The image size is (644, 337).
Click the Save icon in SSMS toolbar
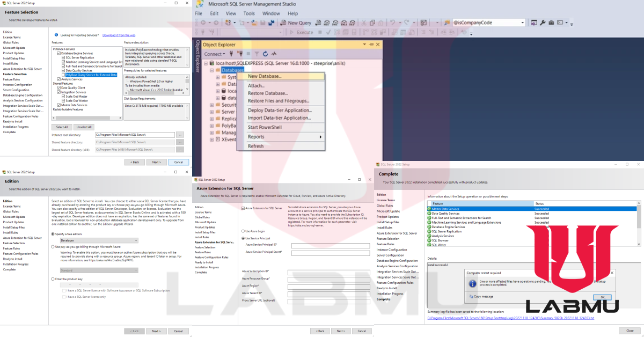[263, 22]
